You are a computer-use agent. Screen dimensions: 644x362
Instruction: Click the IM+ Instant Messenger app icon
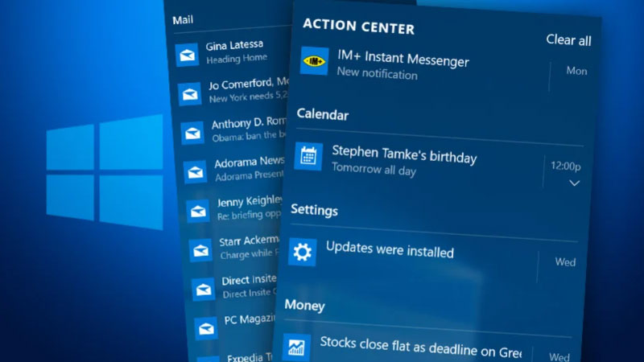(x=314, y=61)
